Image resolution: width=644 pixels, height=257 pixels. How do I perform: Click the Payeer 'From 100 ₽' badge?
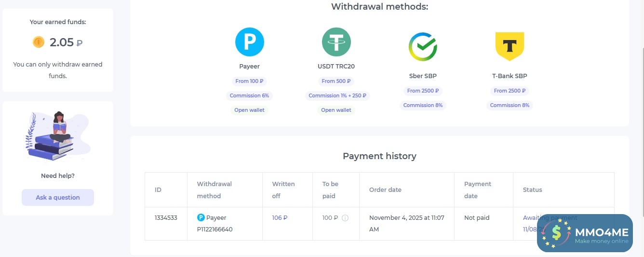(249, 81)
